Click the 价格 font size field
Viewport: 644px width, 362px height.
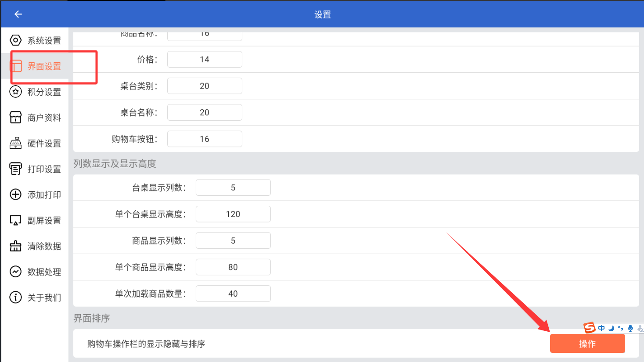tap(205, 60)
